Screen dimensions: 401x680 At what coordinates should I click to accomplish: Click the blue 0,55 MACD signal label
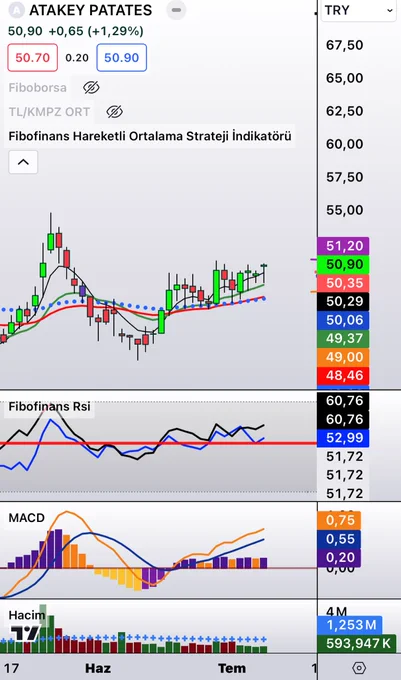339,539
